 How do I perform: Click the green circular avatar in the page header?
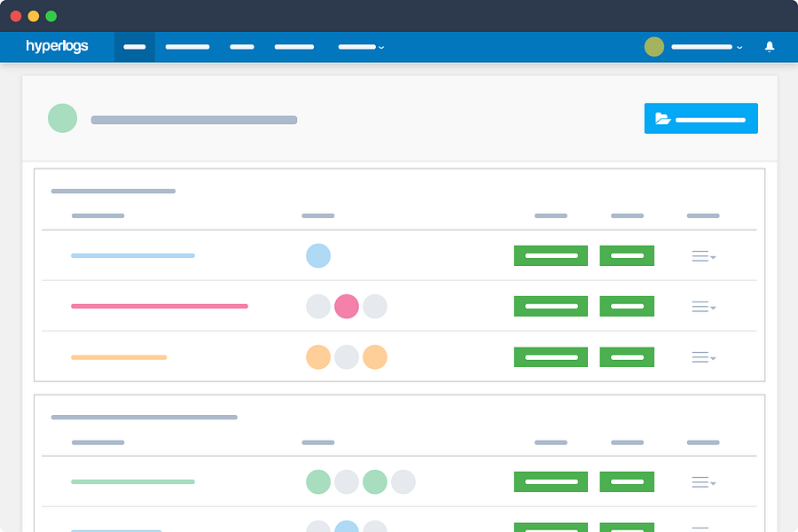tap(62, 118)
